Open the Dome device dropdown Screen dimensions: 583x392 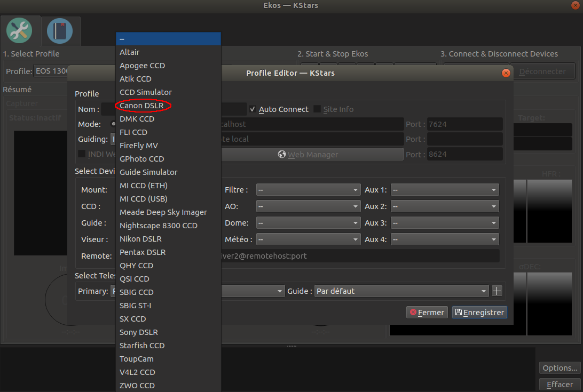point(308,223)
